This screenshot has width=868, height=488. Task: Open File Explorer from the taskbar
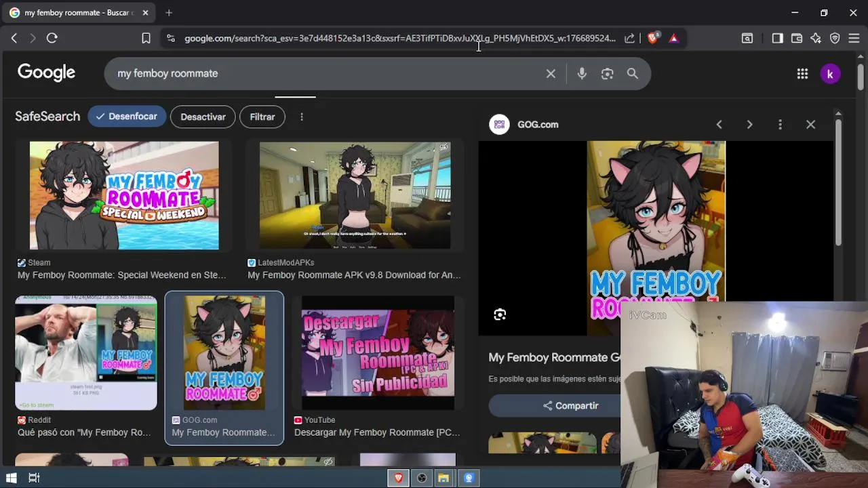443,478
